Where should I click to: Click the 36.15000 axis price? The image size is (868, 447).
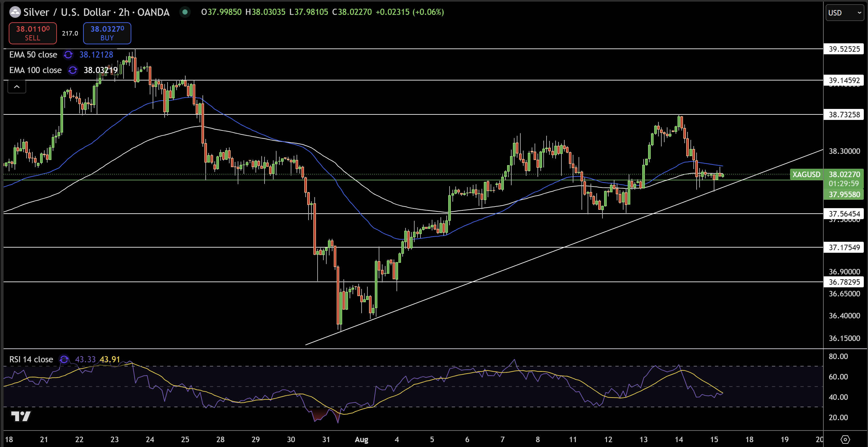tap(844, 338)
